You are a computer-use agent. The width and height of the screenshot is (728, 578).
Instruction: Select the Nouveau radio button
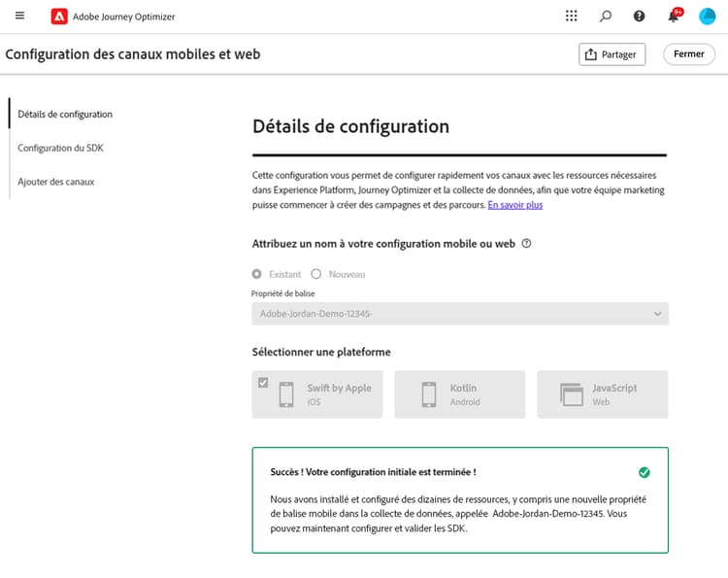316,274
